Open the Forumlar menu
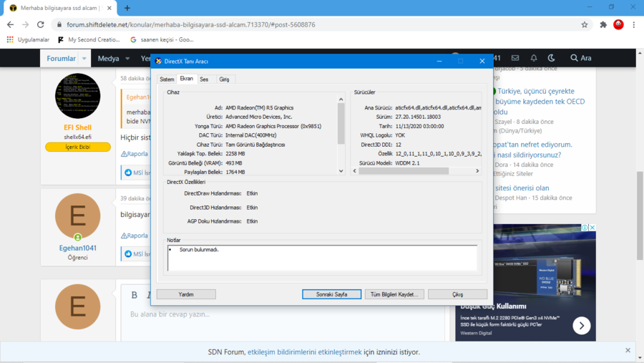The width and height of the screenshot is (644, 363). (62, 59)
